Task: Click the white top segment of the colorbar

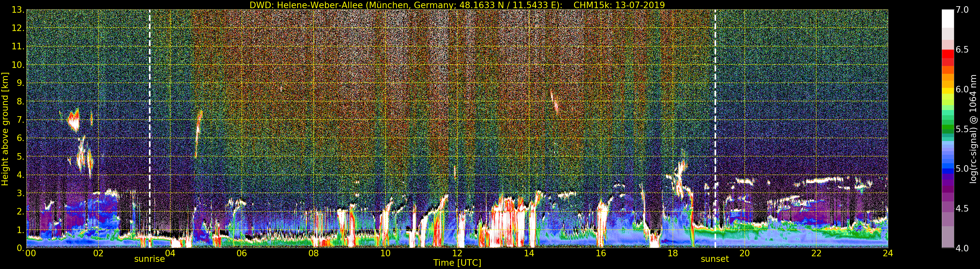Action: coord(947,19)
